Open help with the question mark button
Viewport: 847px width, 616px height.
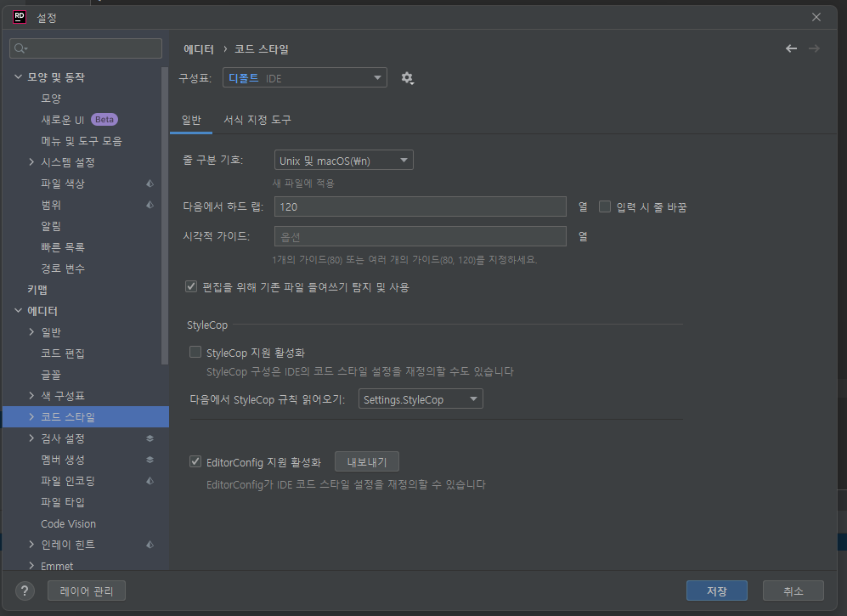[25, 591]
